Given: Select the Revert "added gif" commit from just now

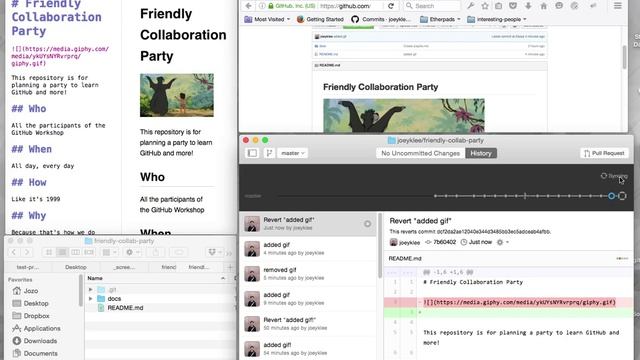Looking at the screenshot, I should coord(309,224).
